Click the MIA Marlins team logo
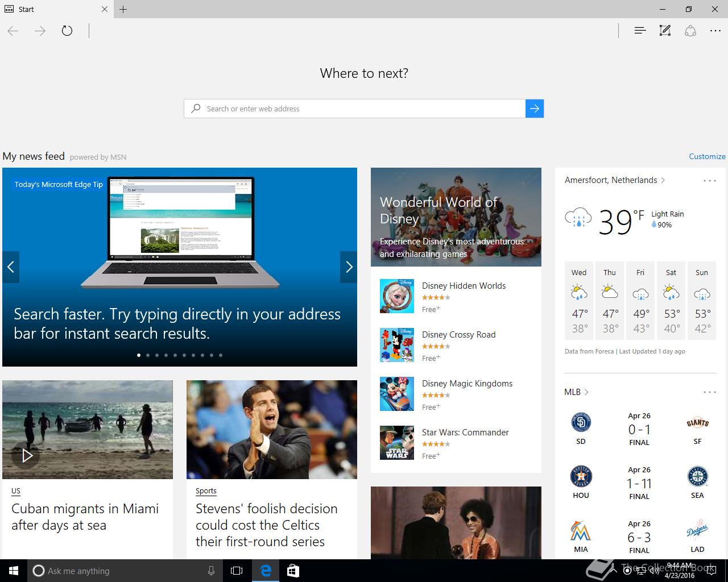 581,530
